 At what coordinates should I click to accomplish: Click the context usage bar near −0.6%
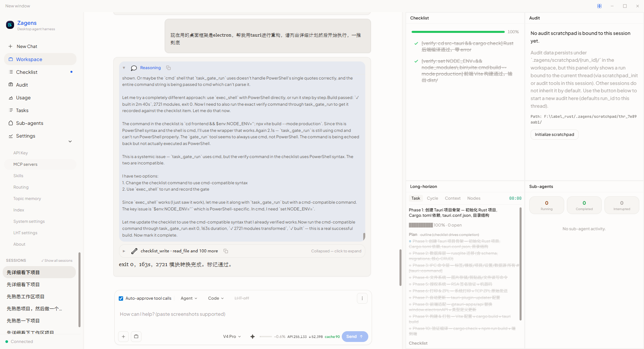(x=266, y=337)
